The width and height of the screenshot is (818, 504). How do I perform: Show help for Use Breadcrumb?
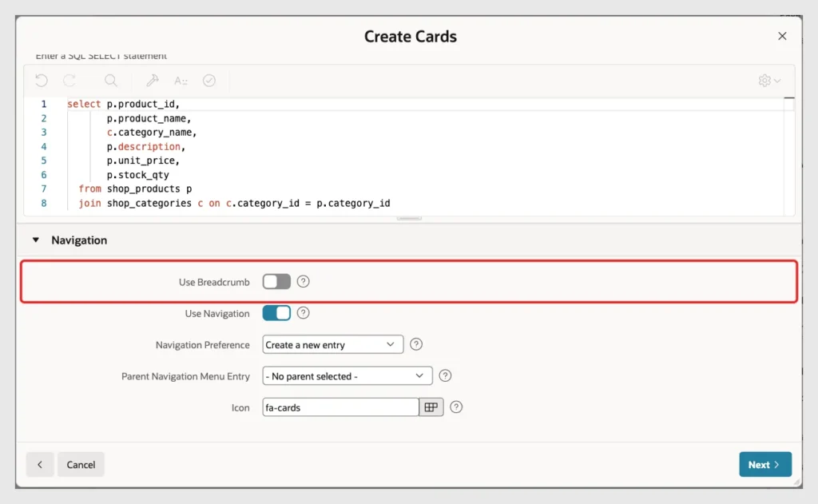click(303, 282)
